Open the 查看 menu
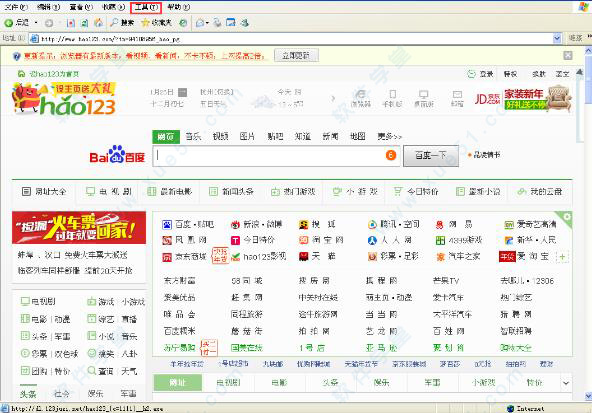 click(x=81, y=7)
